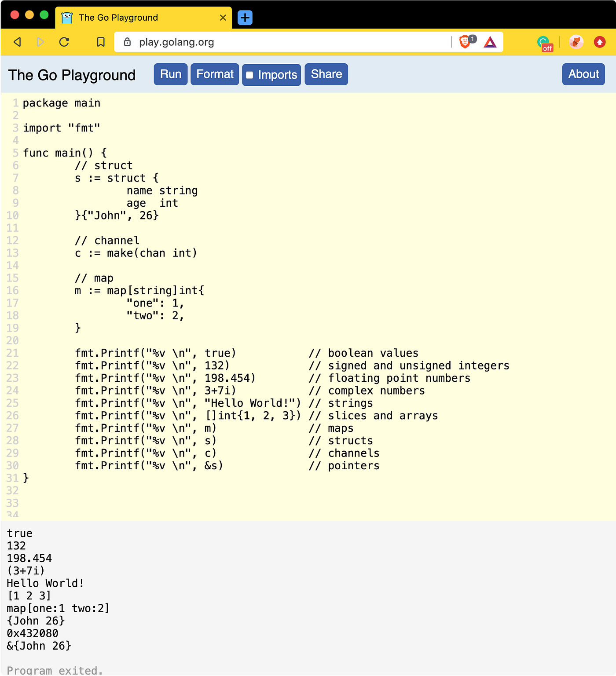Screen dimensions: 616x676
Task: Open the browser profile avatar icon
Action: [x=576, y=42]
